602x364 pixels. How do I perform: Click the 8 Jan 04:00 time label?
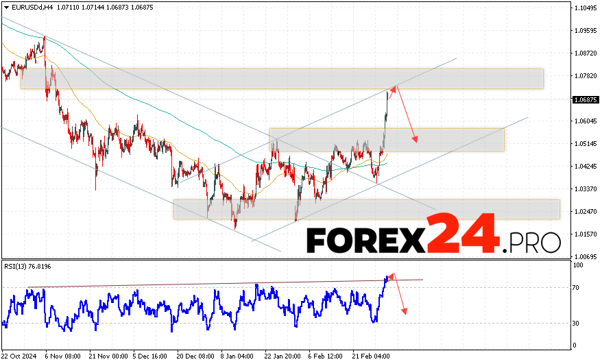pos(237,356)
